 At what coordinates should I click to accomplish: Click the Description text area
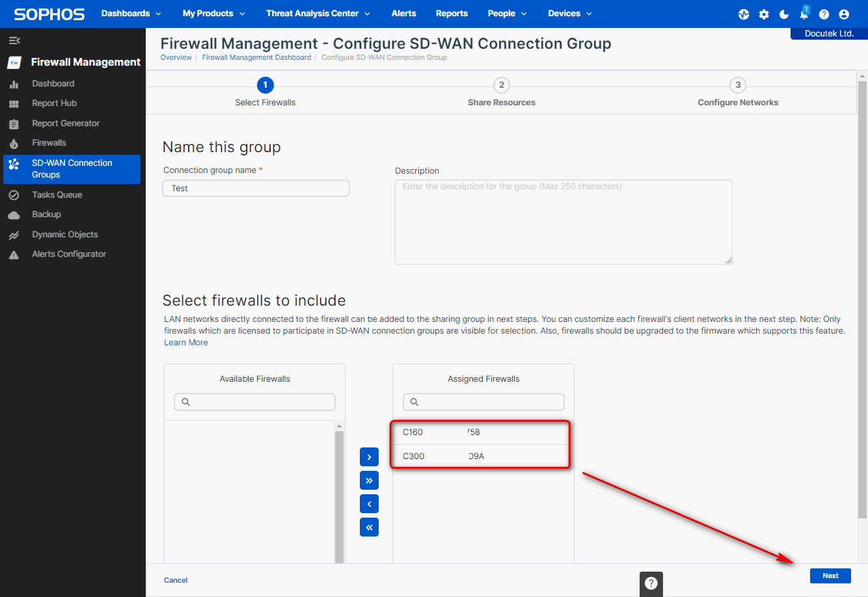(x=563, y=222)
